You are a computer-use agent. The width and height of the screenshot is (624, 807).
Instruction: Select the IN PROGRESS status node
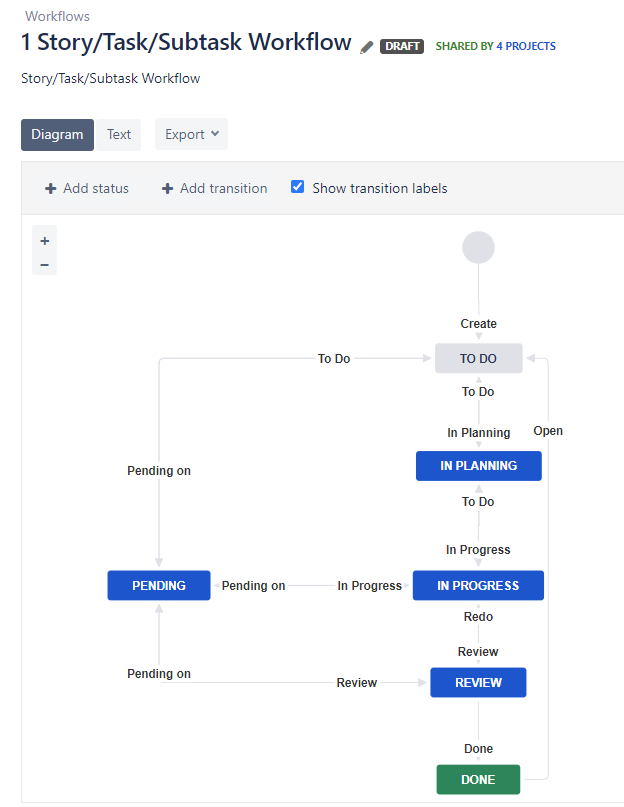tap(478, 585)
